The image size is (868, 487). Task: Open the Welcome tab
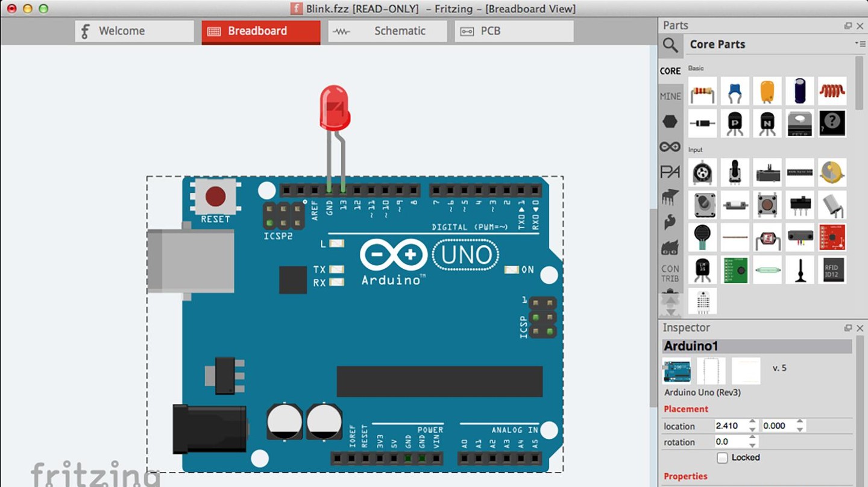(134, 31)
